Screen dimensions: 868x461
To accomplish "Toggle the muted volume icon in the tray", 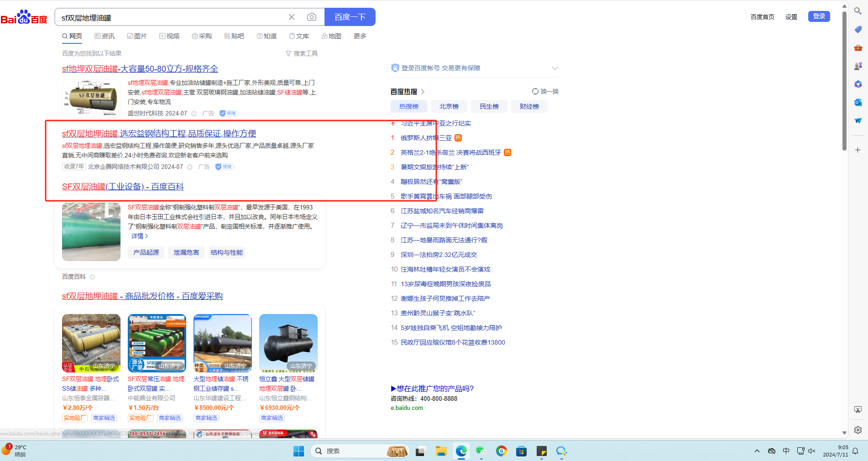I will pos(811,451).
